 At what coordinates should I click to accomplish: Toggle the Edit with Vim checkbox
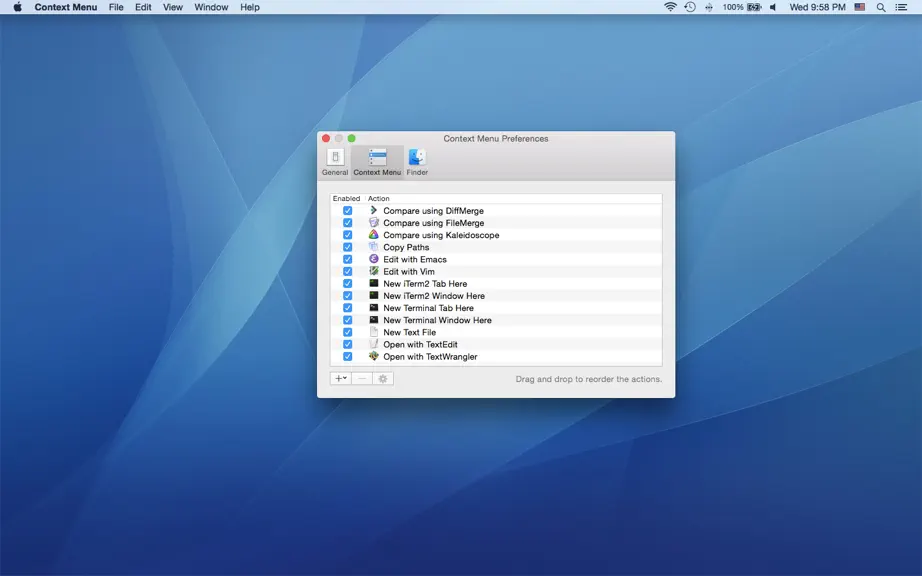tap(348, 271)
